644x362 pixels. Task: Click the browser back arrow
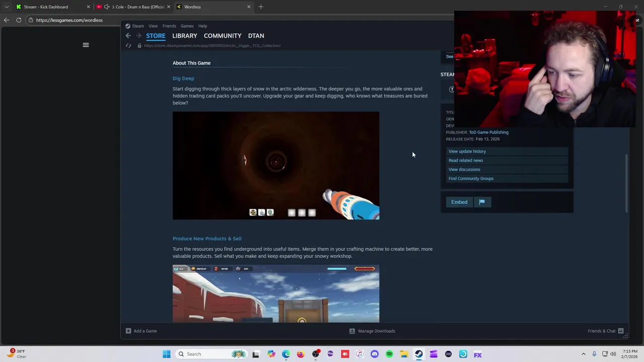click(6, 20)
